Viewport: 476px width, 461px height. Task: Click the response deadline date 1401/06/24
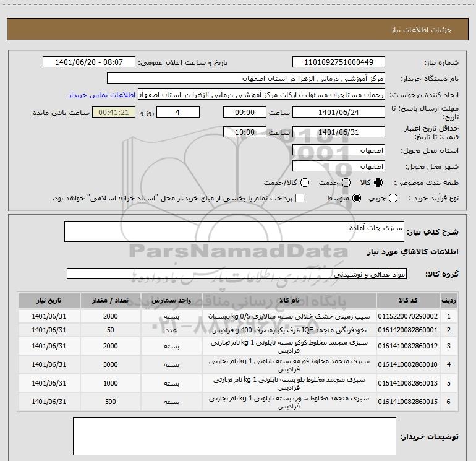(x=339, y=112)
